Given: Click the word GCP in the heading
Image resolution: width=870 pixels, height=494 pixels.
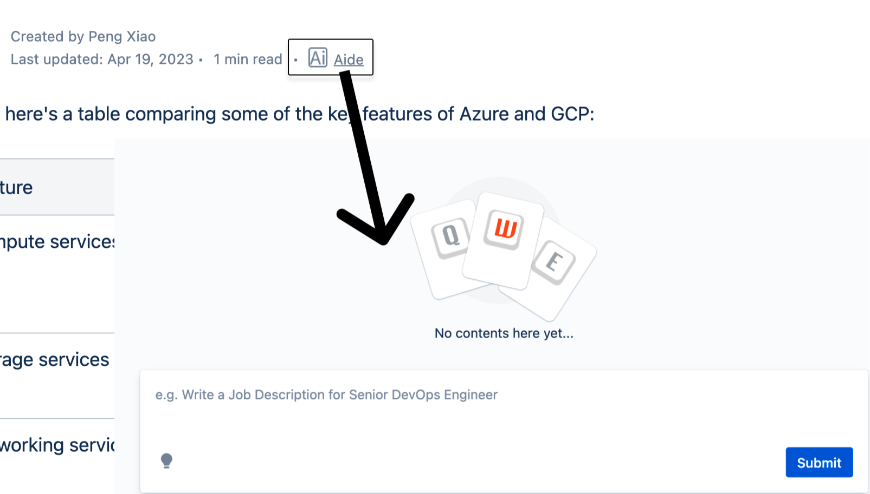Looking at the screenshot, I should point(570,114).
